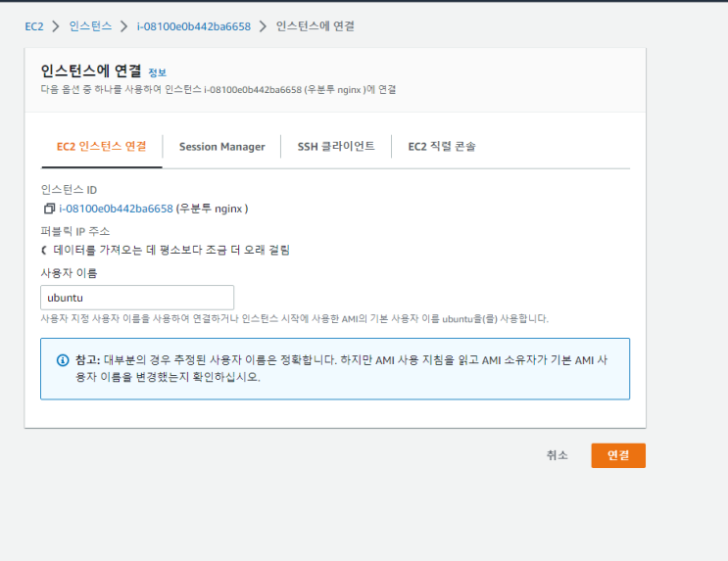Click the 취소 cancel button
The height and width of the screenshot is (561, 728).
coord(558,455)
